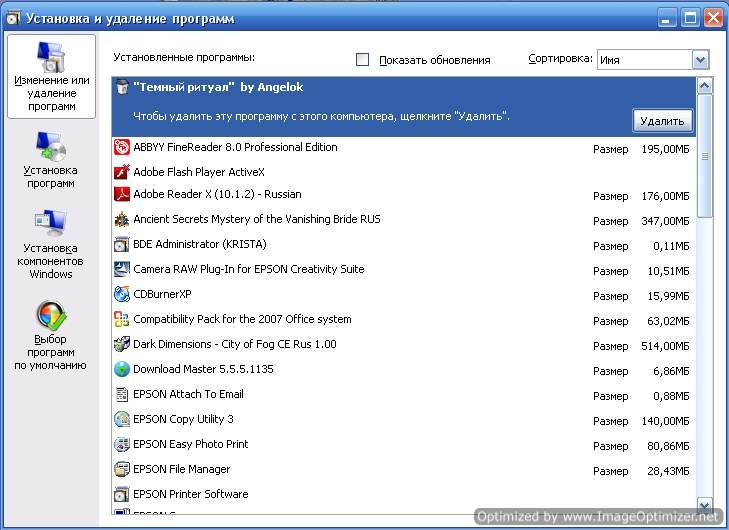Select 'Ancient Secrets Mystery of the Vanishing Bride RUS'
This screenshot has width=729, height=530.
[x=257, y=219]
